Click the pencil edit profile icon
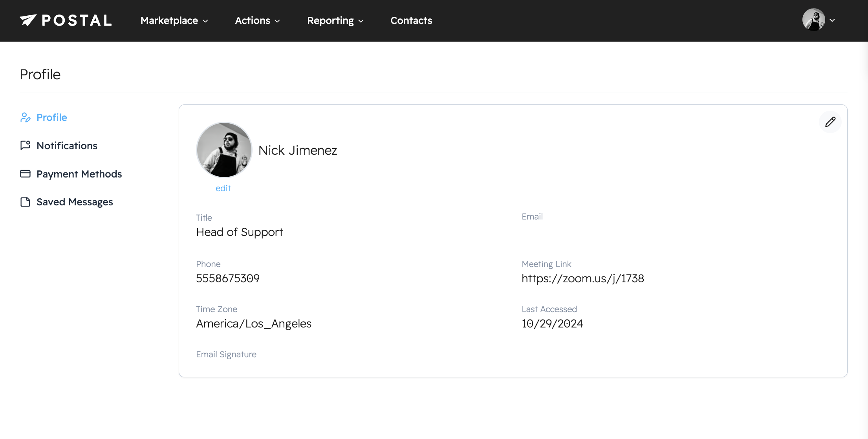868x439 pixels. (x=830, y=122)
